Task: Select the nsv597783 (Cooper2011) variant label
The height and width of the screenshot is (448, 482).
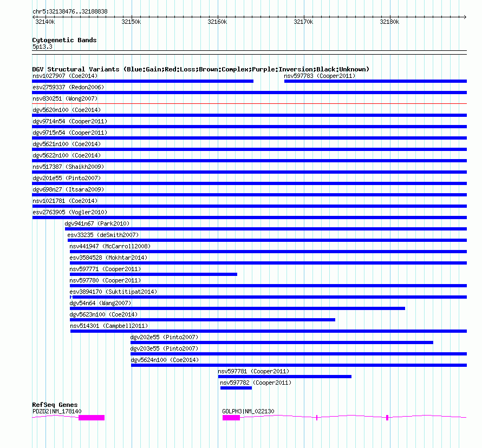Action: tap(320, 76)
